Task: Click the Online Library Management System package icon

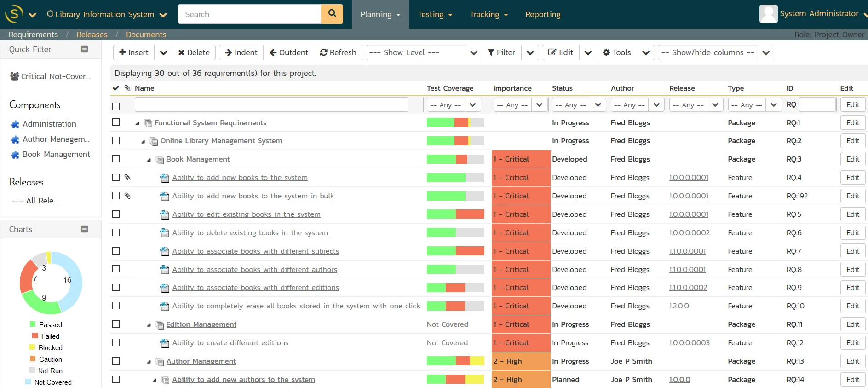Action: pos(154,141)
